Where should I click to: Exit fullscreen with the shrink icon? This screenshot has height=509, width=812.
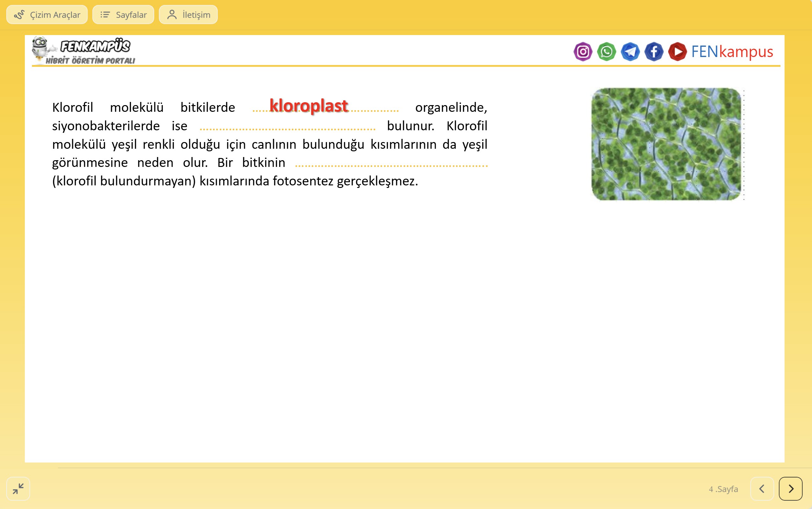[18, 489]
